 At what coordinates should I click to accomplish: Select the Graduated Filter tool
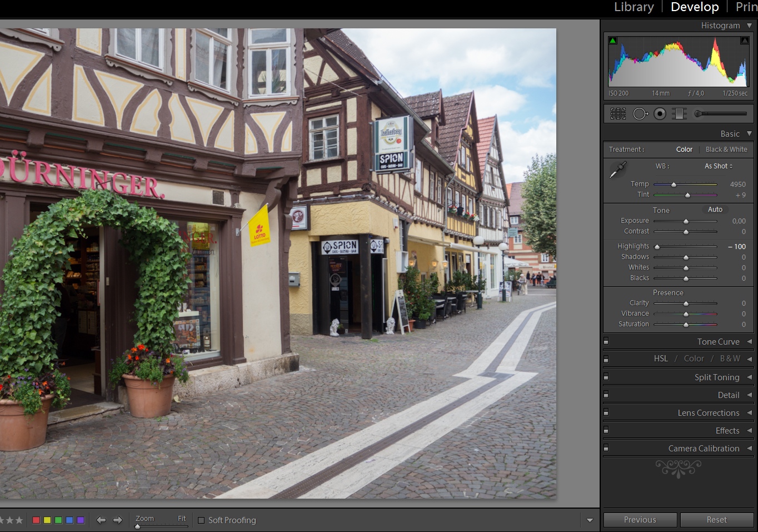coord(679,114)
